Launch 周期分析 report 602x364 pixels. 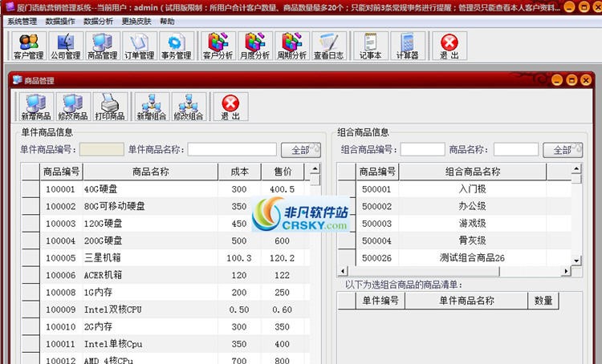click(x=292, y=46)
